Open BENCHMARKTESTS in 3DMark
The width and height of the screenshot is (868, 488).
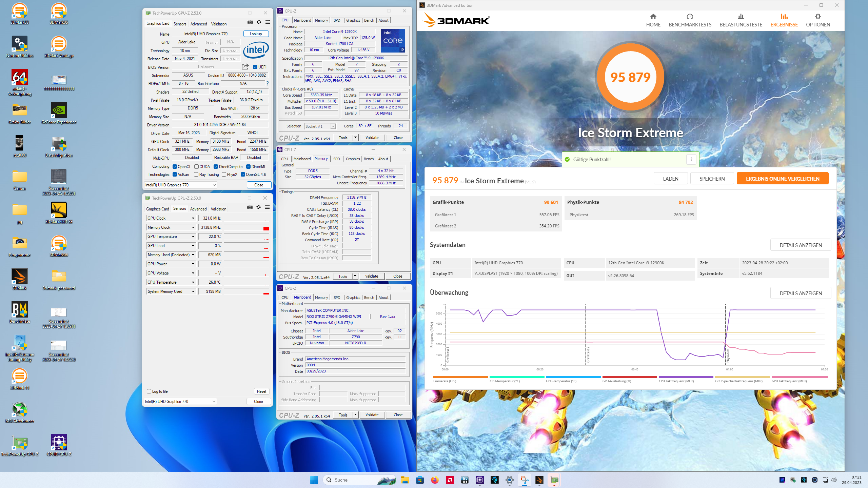690,20
